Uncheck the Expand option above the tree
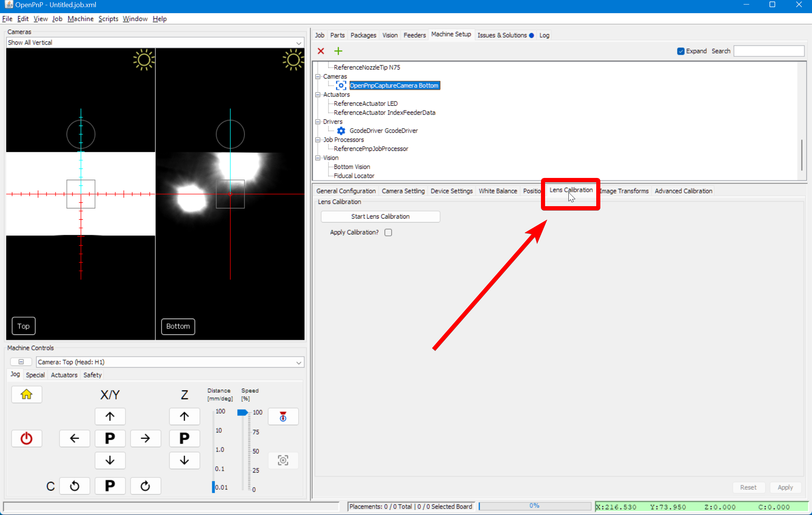The width and height of the screenshot is (812, 515). click(x=680, y=51)
